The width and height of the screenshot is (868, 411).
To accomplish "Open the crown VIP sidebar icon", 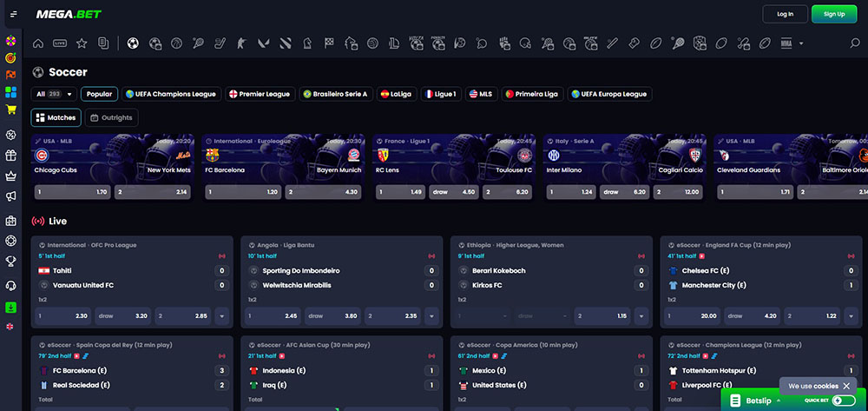I will coord(10,176).
